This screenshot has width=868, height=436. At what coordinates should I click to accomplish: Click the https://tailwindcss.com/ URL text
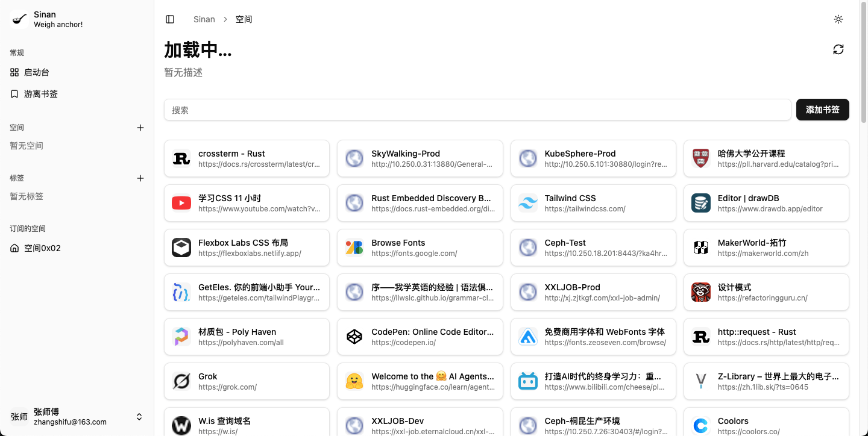[585, 209]
